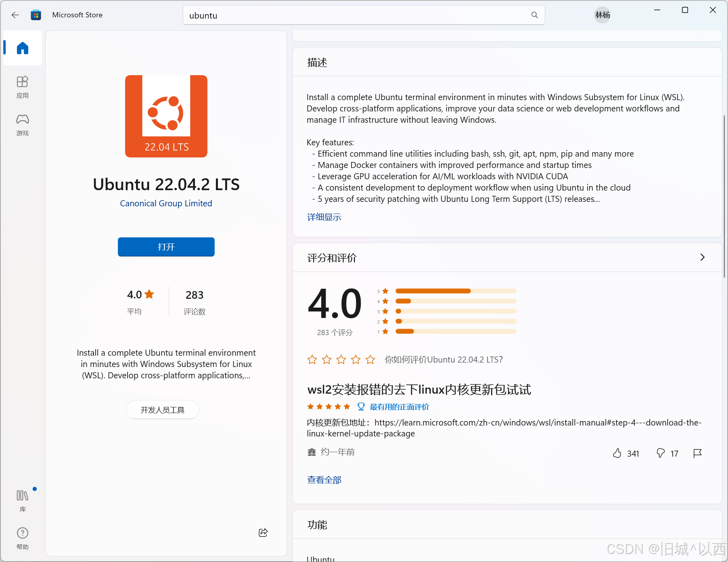
Task: Click the 283 评论数 count
Action: [x=195, y=302]
